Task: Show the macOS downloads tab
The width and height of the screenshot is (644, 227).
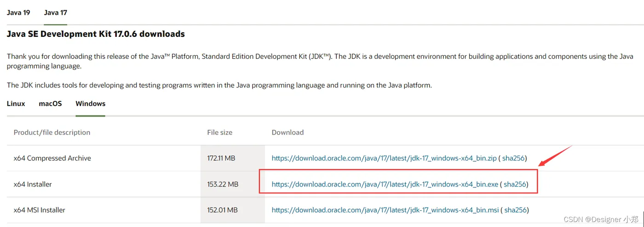Action: coord(50,104)
